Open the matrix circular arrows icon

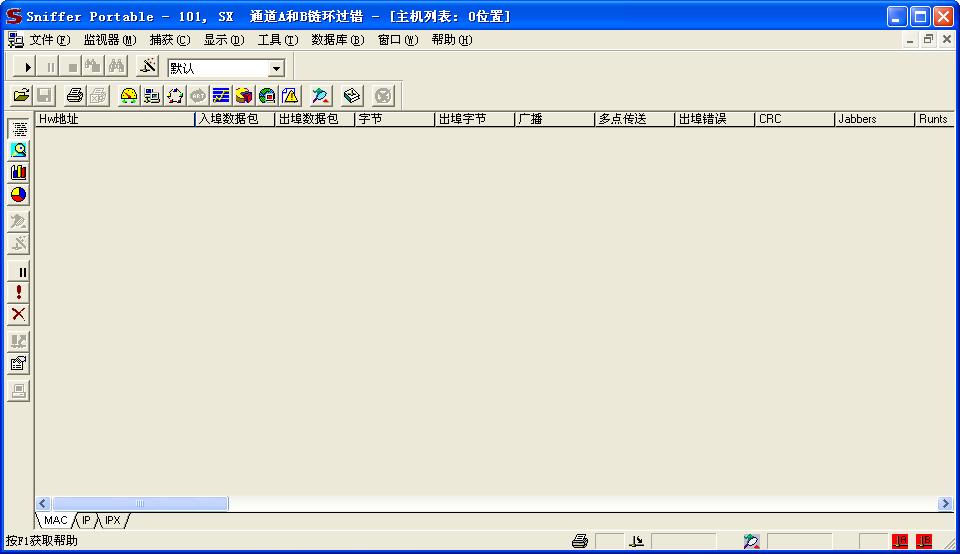point(175,95)
